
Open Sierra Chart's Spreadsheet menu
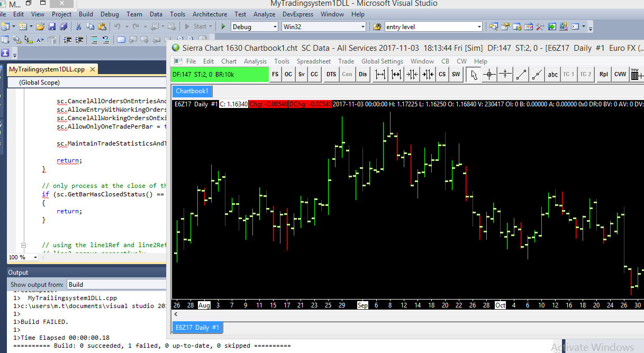click(313, 61)
